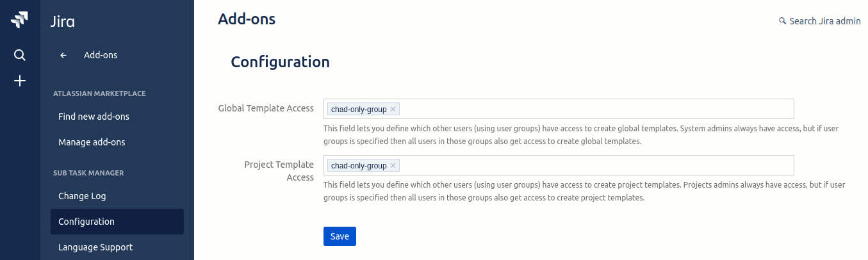Remove chad-only-group from Project Template Access
868x260 pixels.
click(393, 165)
